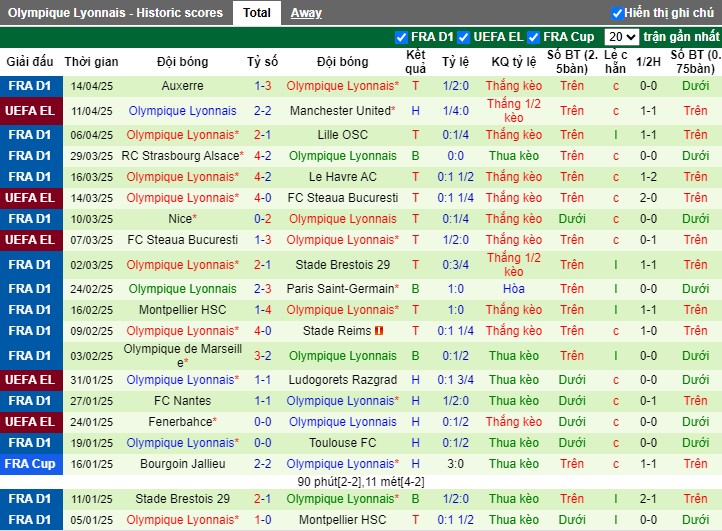Open Bourgoin Jallieu team link
This screenshot has height=531, width=722.
point(182,464)
